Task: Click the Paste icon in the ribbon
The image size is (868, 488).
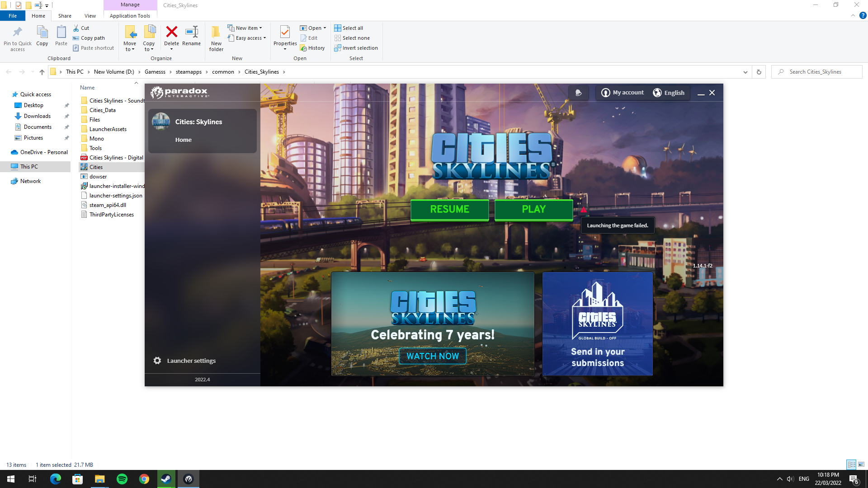Action: coord(61,33)
